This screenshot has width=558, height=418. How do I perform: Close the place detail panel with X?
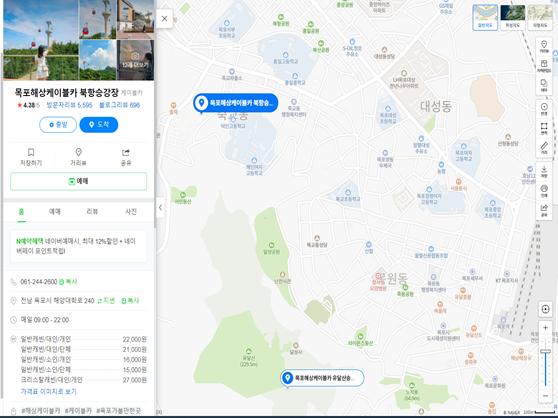pyautogui.click(x=164, y=19)
